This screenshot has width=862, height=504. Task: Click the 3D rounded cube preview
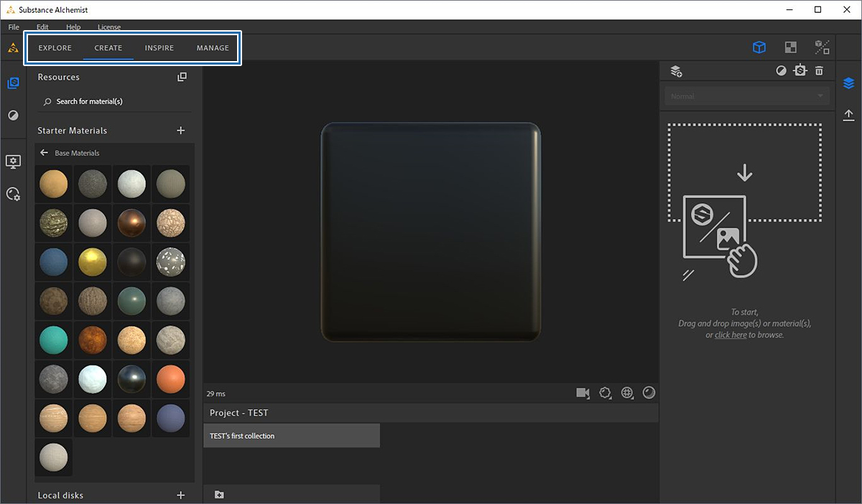pyautogui.click(x=430, y=232)
